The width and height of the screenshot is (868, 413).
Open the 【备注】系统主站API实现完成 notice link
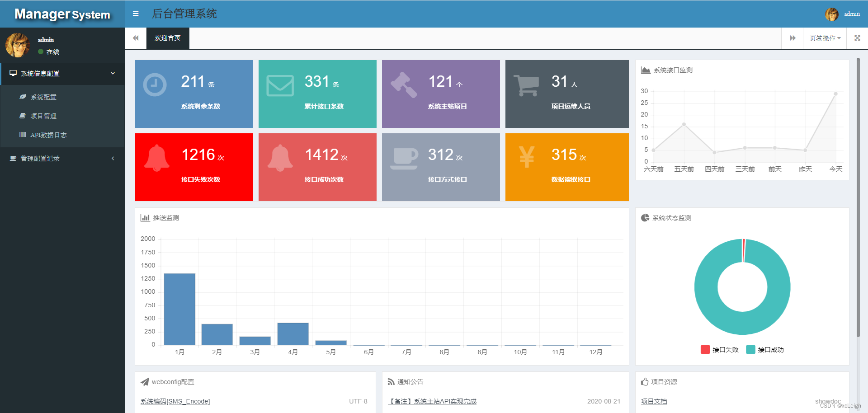point(433,401)
